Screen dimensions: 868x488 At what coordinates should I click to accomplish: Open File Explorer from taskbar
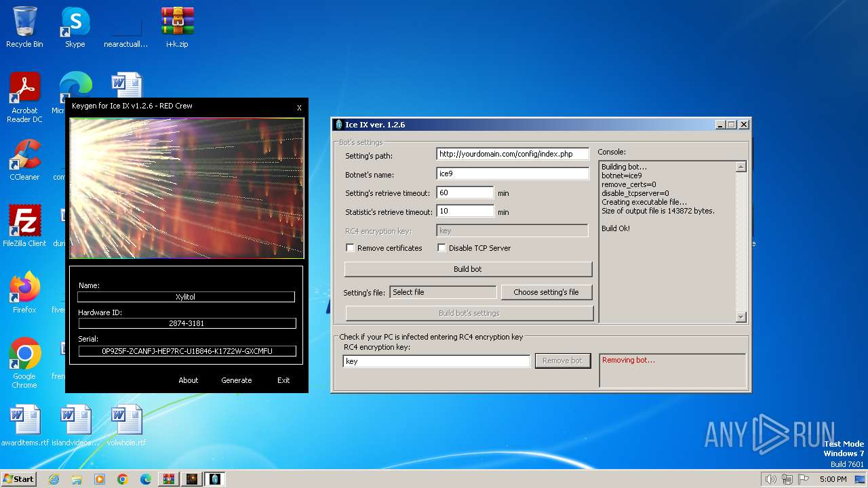point(77,479)
